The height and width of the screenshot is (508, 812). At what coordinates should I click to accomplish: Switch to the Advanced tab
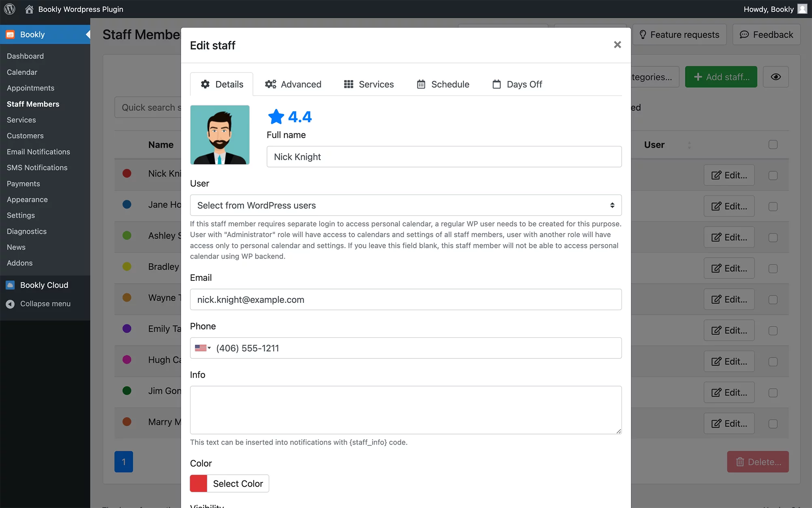(x=293, y=84)
